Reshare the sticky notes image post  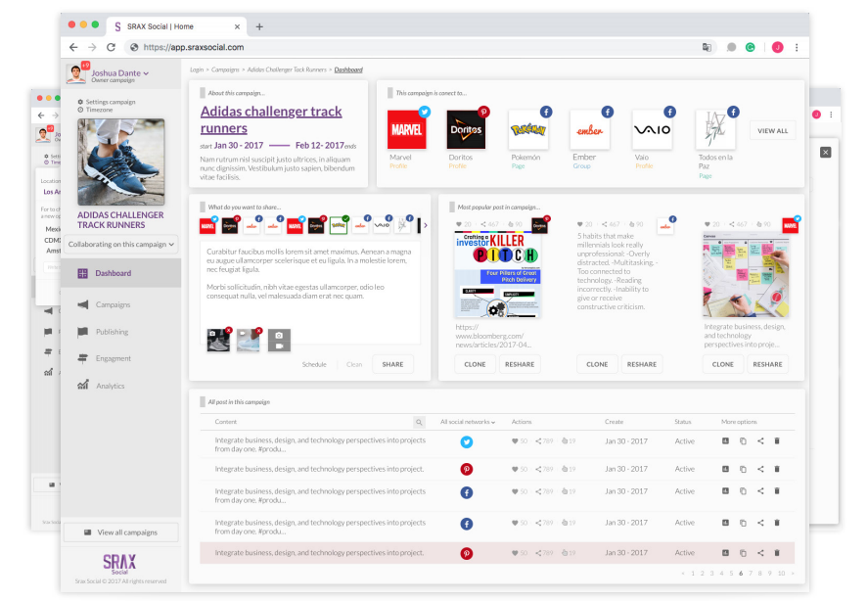767,364
